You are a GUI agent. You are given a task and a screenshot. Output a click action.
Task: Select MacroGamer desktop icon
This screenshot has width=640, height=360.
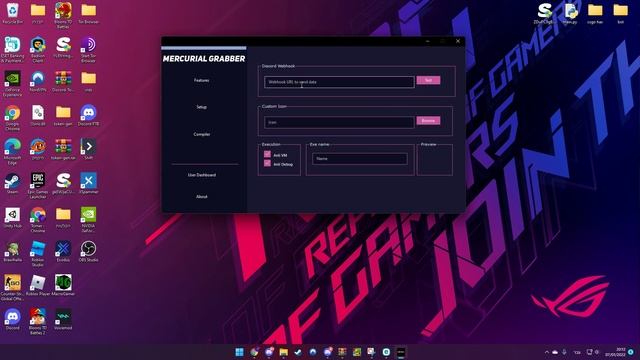(63, 285)
